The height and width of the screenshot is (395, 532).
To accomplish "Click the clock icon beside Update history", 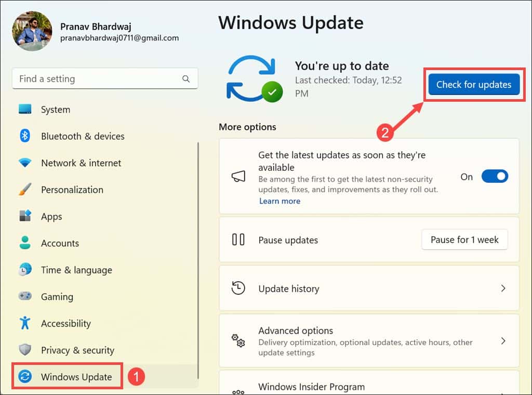I will point(238,288).
